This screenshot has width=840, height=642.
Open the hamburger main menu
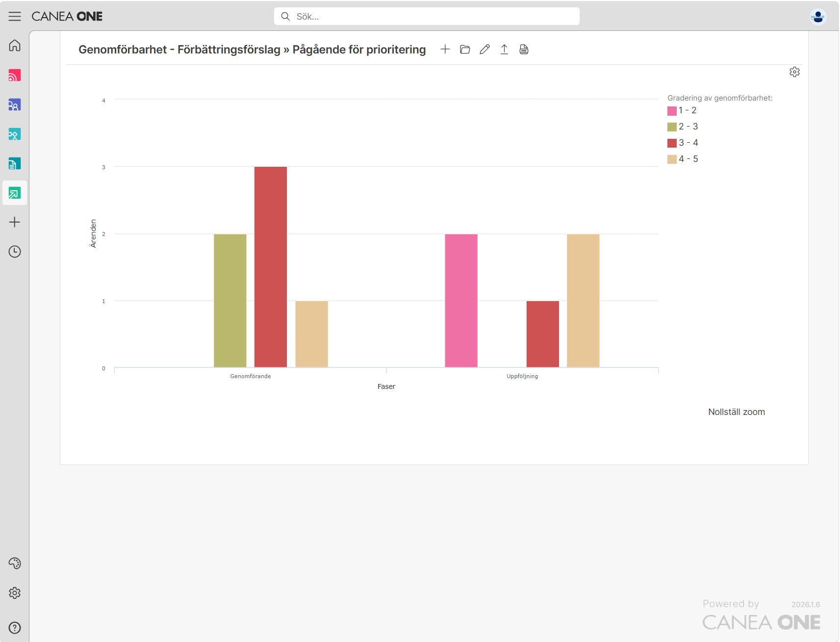point(15,16)
